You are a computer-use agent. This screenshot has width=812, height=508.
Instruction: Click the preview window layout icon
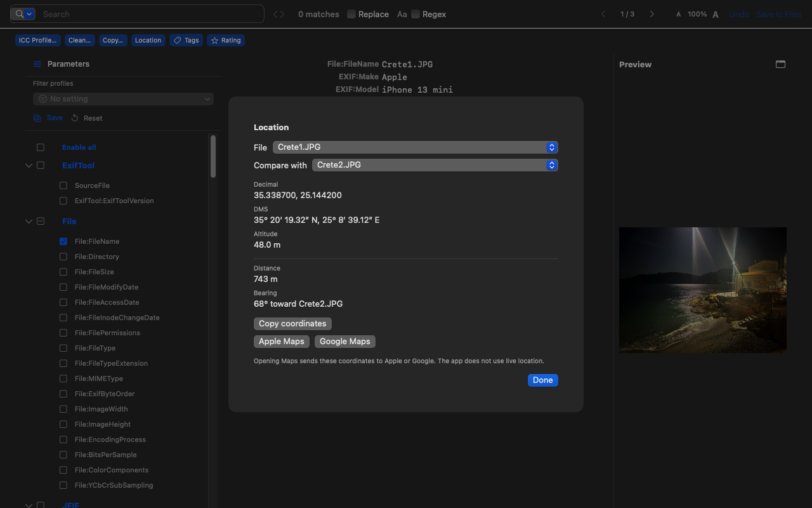pyautogui.click(x=780, y=64)
